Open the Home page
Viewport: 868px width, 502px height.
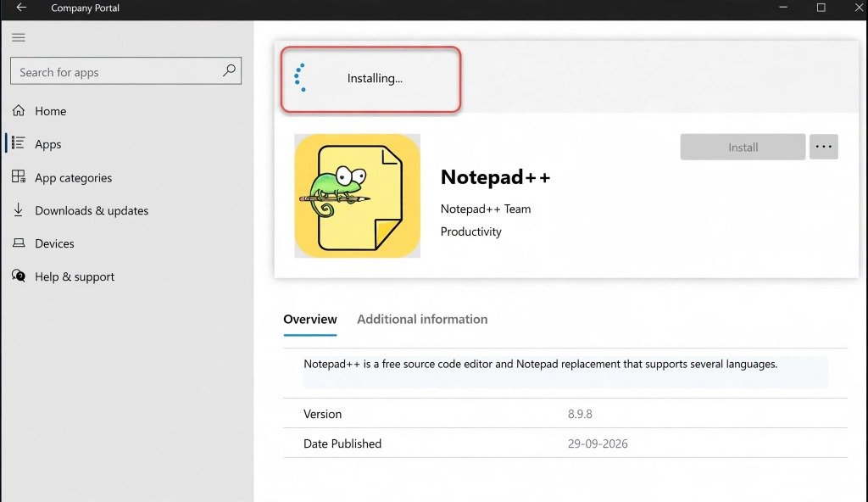[50, 111]
